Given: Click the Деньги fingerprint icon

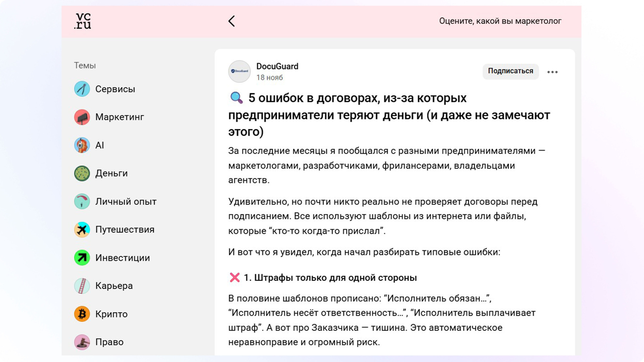Looking at the screenshot, I should (x=82, y=173).
